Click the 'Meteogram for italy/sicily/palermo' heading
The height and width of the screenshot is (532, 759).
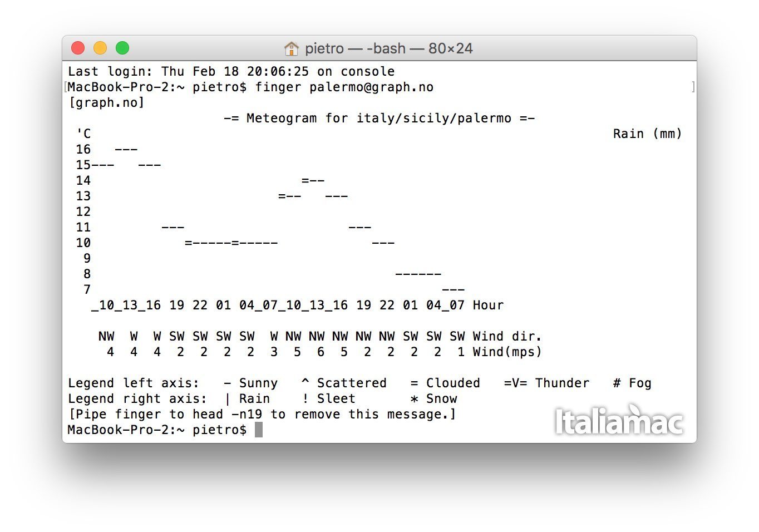(379, 119)
